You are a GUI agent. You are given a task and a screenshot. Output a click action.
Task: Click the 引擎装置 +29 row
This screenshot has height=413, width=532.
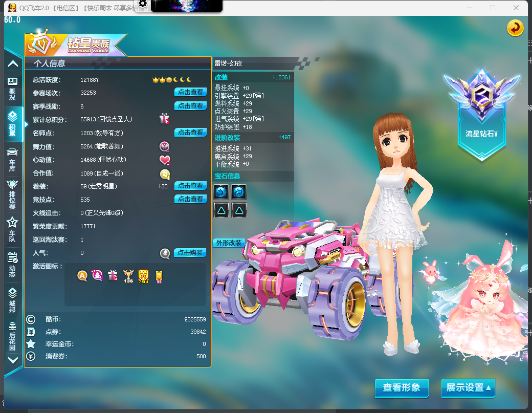[x=239, y=96]
